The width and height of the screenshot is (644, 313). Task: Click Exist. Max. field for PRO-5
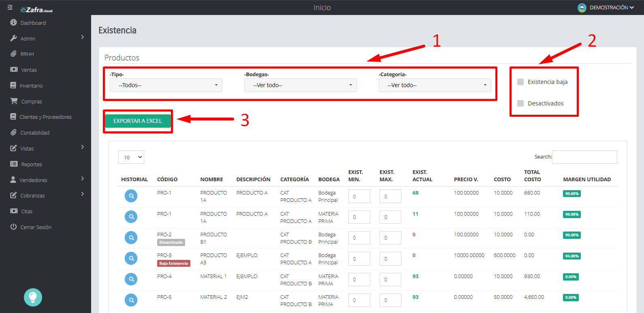[x=390, y=300]
